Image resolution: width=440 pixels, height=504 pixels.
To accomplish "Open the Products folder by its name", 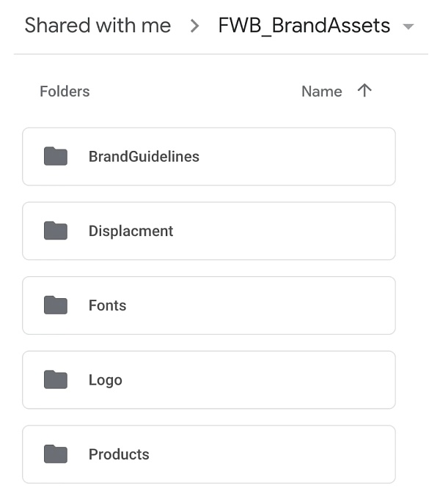I will (x=119, y=455).
